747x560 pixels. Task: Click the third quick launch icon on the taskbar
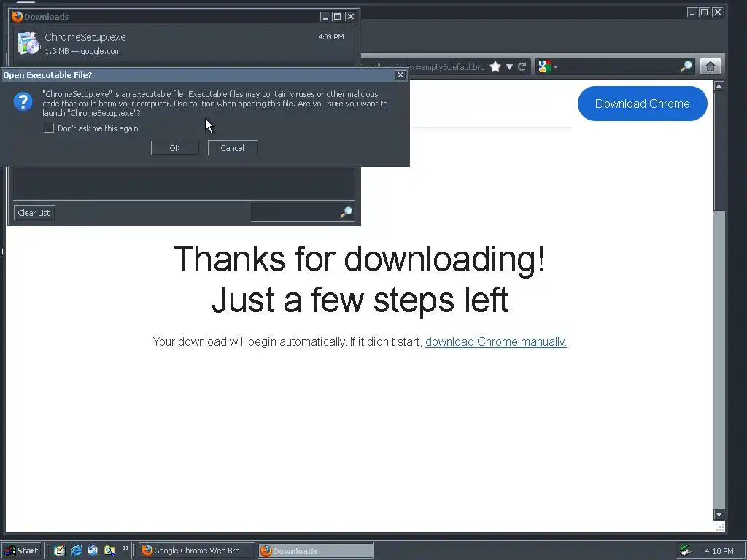[x=93, y=551]
